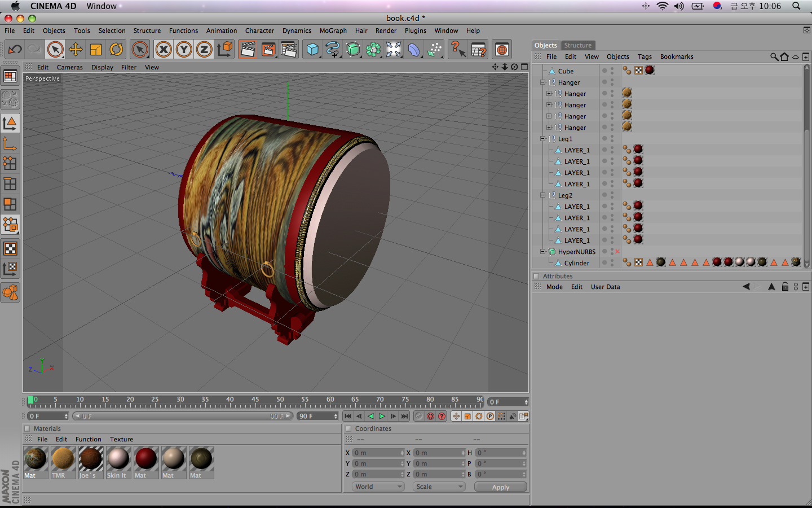Render to the Picture Viewer

pos(268,50)
